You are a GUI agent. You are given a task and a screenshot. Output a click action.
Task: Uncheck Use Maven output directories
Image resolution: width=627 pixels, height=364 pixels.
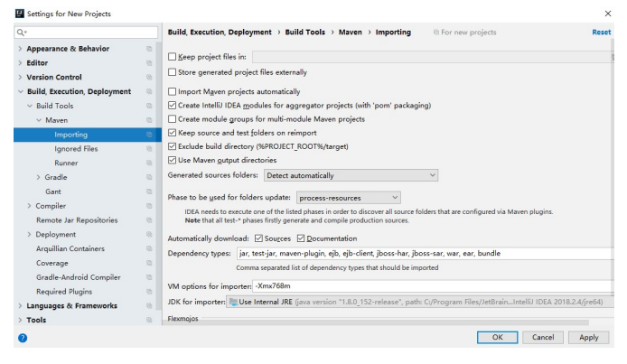pyautogui.click(x=172, y=160)
